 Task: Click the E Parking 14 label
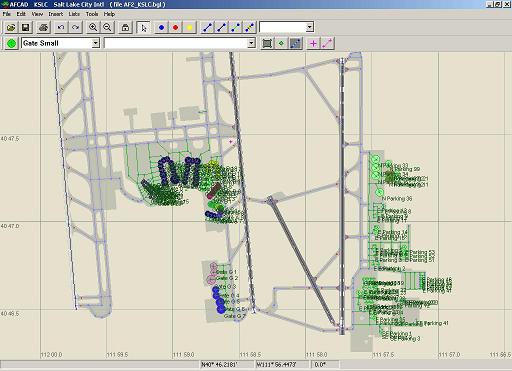[x=393, y=232]
